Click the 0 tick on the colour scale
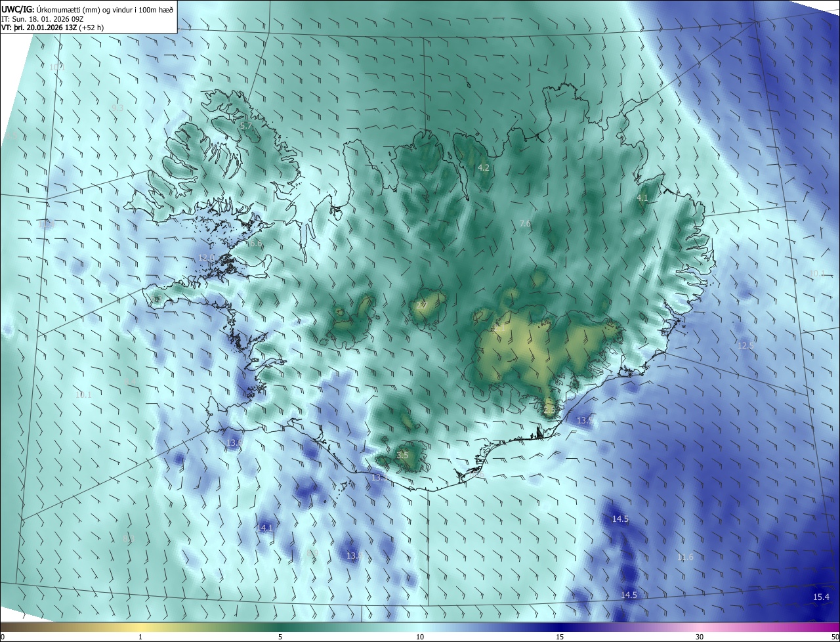The width and height of the screenshot is (840, 642). [x=3, y=637]
